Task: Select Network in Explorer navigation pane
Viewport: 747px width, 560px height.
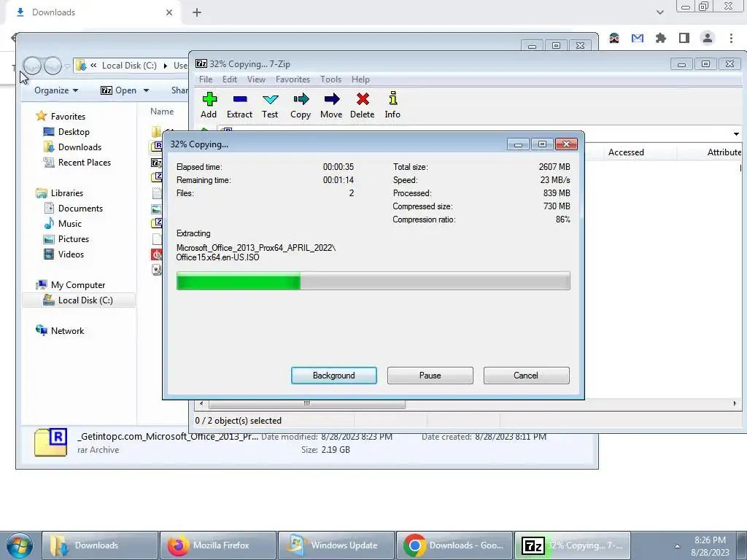Action: tap(67, 331)
